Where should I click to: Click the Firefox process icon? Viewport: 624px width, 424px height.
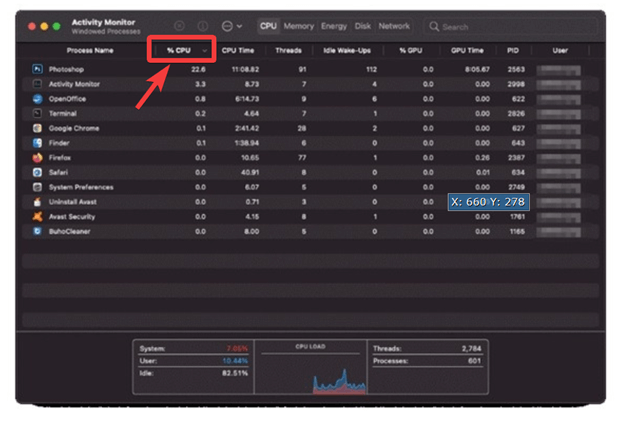click(x=37, y=158)
